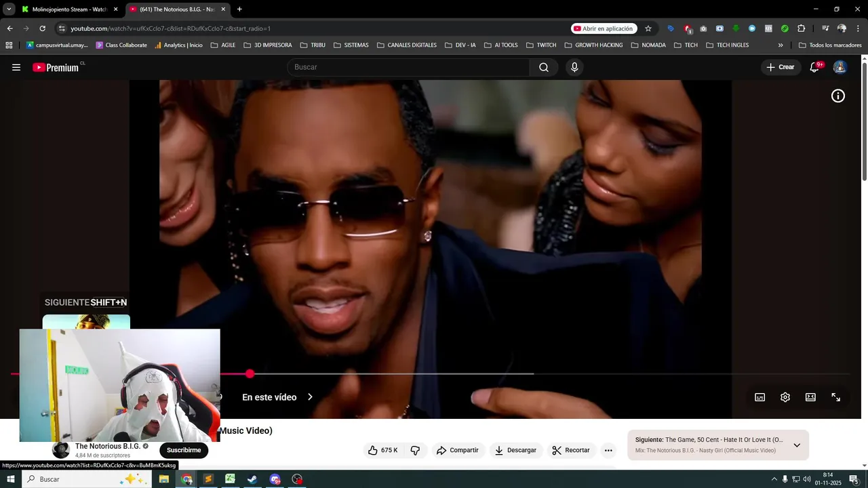Open Chrome media control icon
Viewport: 868px width, 488px height.
pyautogui.click(x=825, y=28)
